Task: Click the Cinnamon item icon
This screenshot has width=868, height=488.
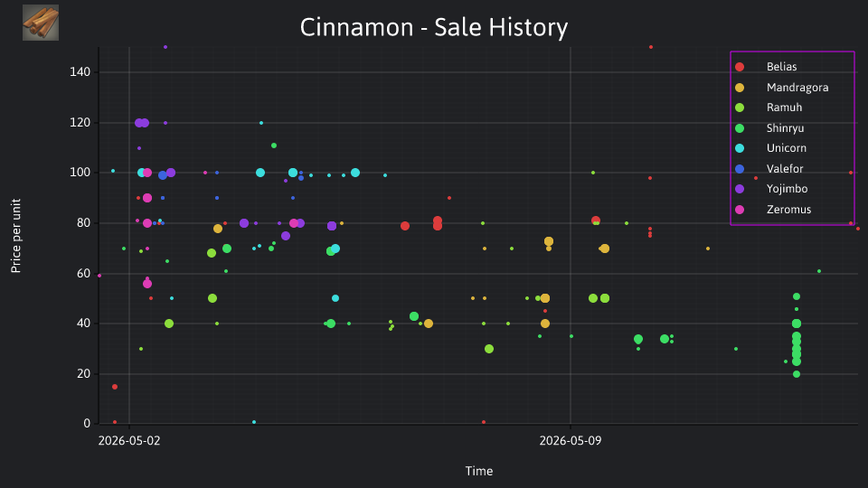Action: pyautogui.click(x=41, y=23)
